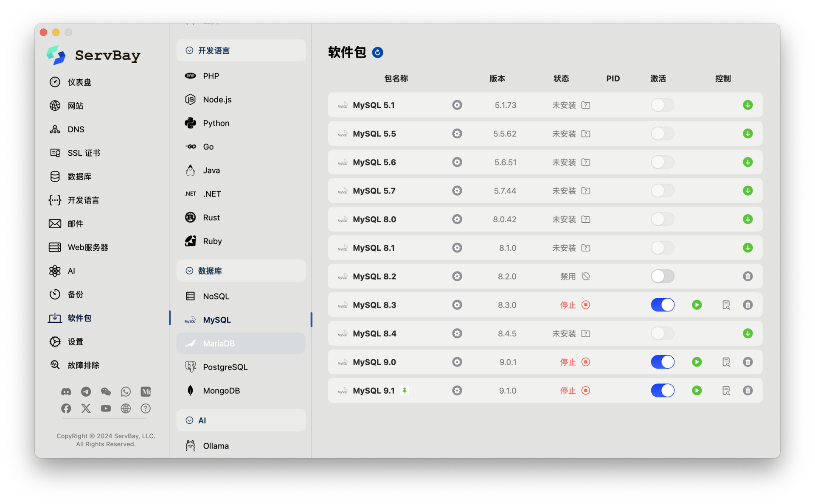Click help icon next to MySQL 8.0 status
The height and width of the screenshot is (504, 815).
pos(586,219)
